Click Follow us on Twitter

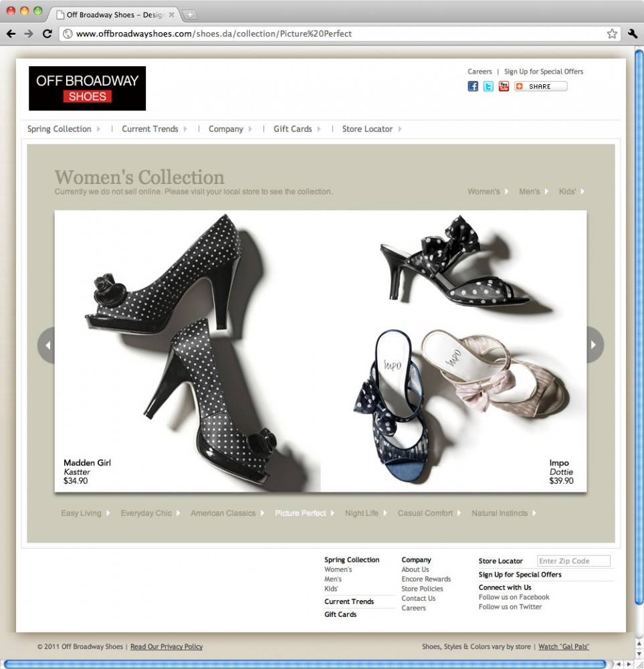[510, 607]
